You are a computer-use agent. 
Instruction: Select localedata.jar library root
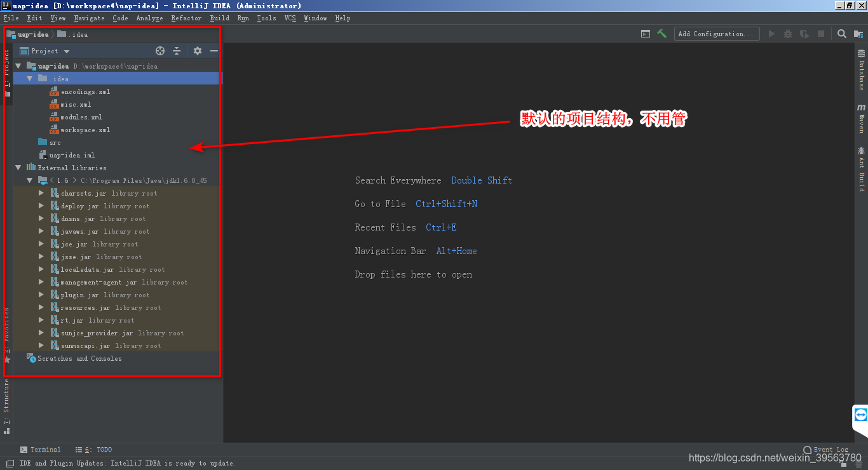[112, 269]
